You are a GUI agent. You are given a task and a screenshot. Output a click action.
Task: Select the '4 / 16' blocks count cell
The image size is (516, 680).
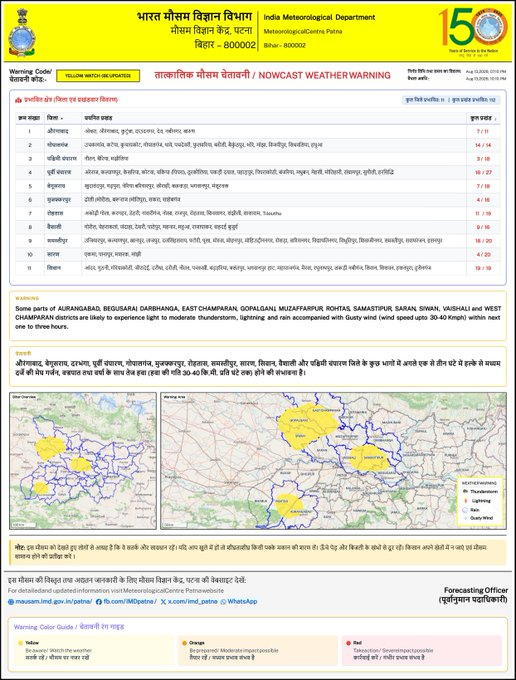[483, 200]
